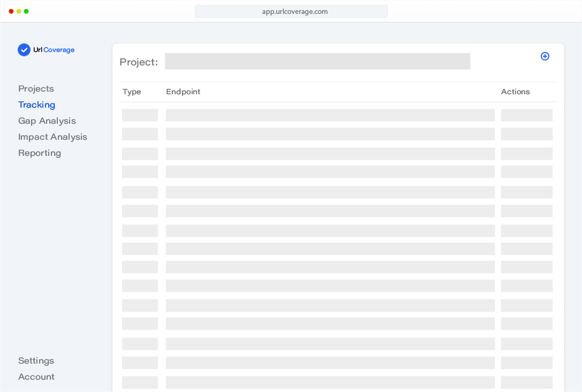
Task: Click the yellow minimize window button
Action: click(19, 11)
